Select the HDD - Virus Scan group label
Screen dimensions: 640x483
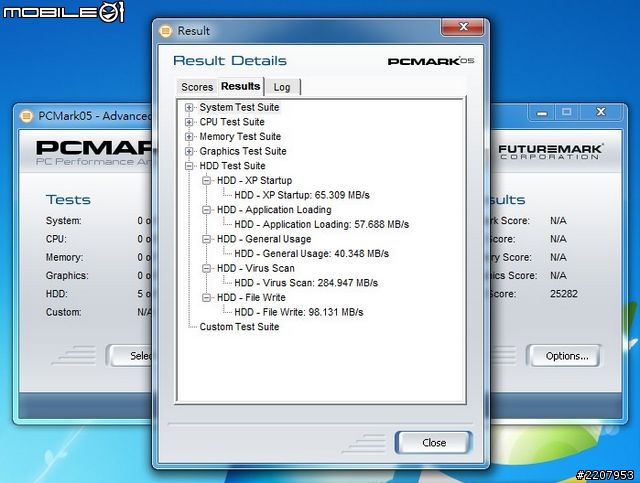tap(256, 269)
